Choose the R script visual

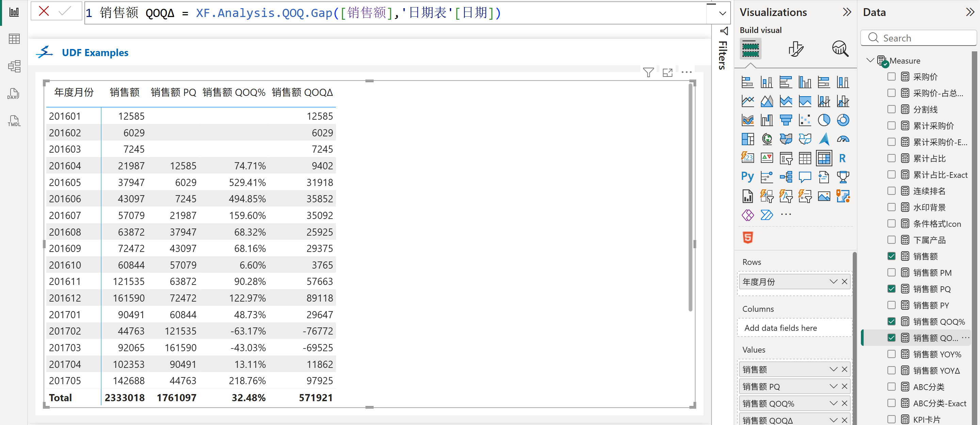coord(842,158)
